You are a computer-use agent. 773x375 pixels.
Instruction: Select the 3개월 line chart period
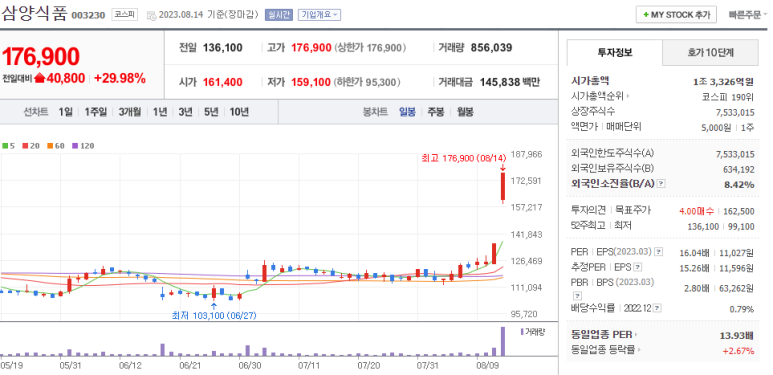pyautogui.click(x=130, y=112)
